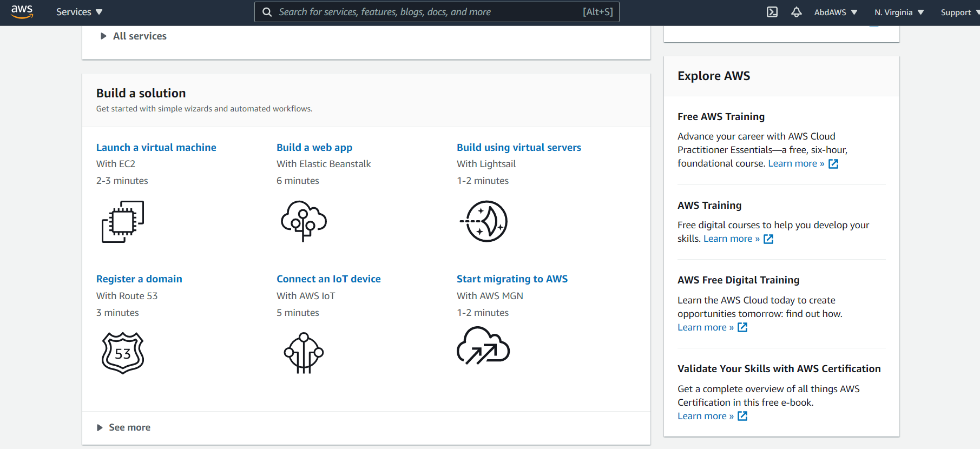Click the Elastic Beanstalk cloud tree icon
980x449 pixels.
point(304,221)
